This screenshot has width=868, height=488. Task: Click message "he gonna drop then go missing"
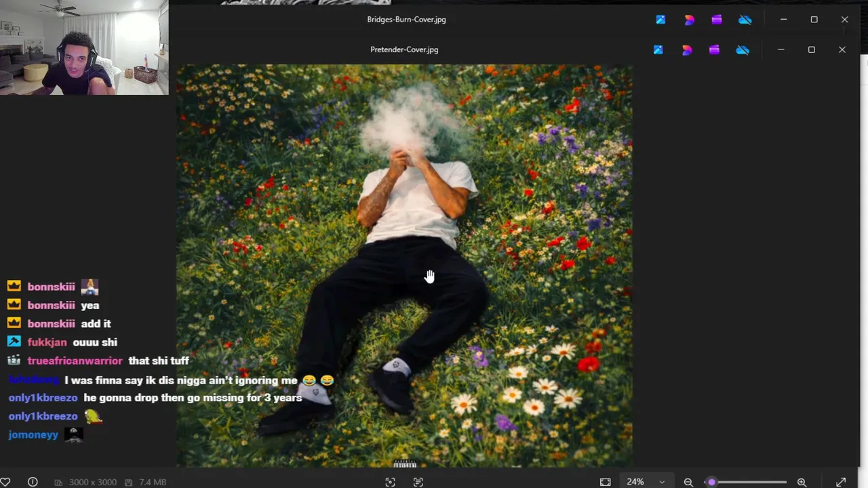(x=193, y=398)
